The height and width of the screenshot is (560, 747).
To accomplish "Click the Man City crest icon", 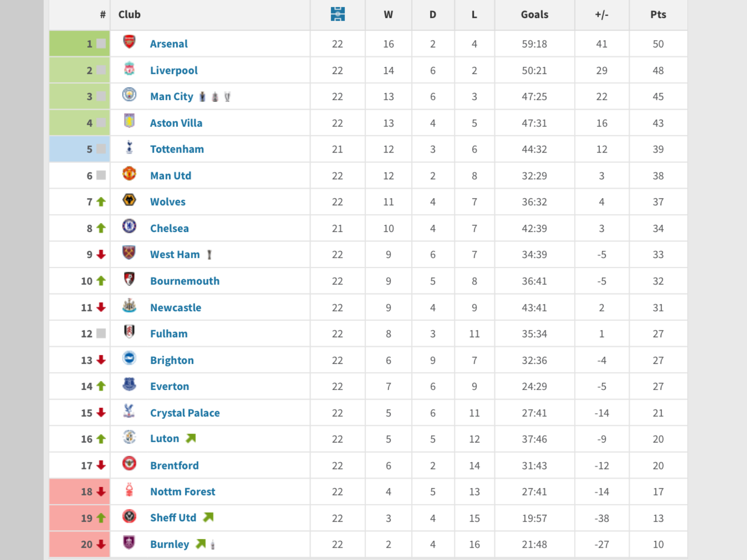I will click(x=129, y=95).
